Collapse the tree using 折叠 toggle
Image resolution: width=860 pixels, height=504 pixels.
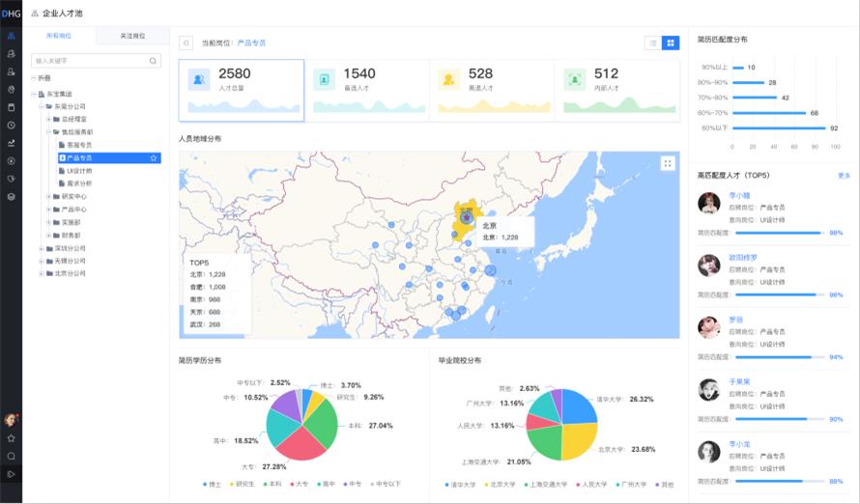(34, 78)
